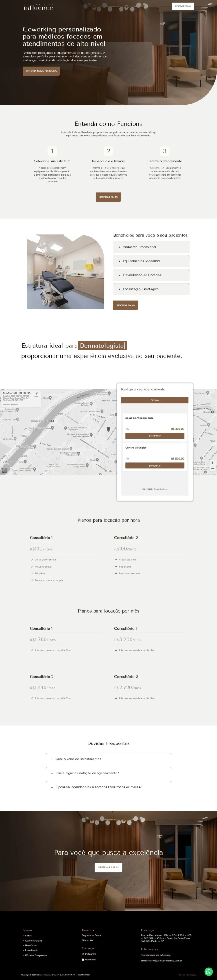The image size is (217, 980).
Task: Open the Termos e Condições footer link
Action: (x=187, y=972)
